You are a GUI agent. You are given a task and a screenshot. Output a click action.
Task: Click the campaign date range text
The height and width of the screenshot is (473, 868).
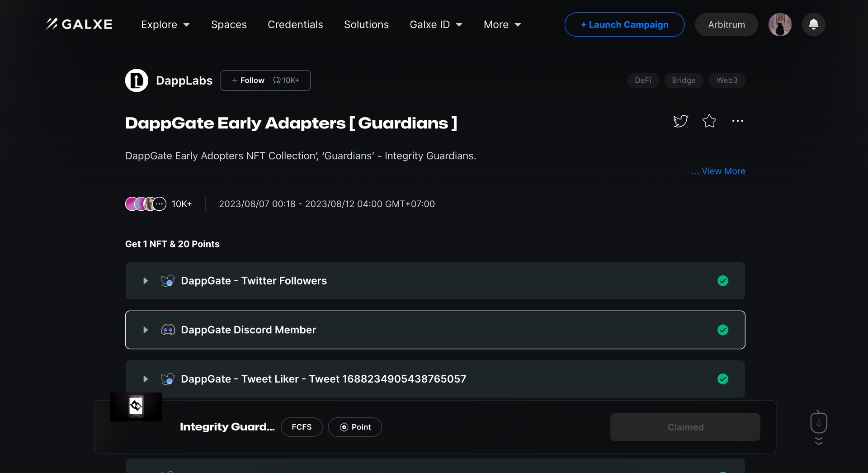(327, 204)
